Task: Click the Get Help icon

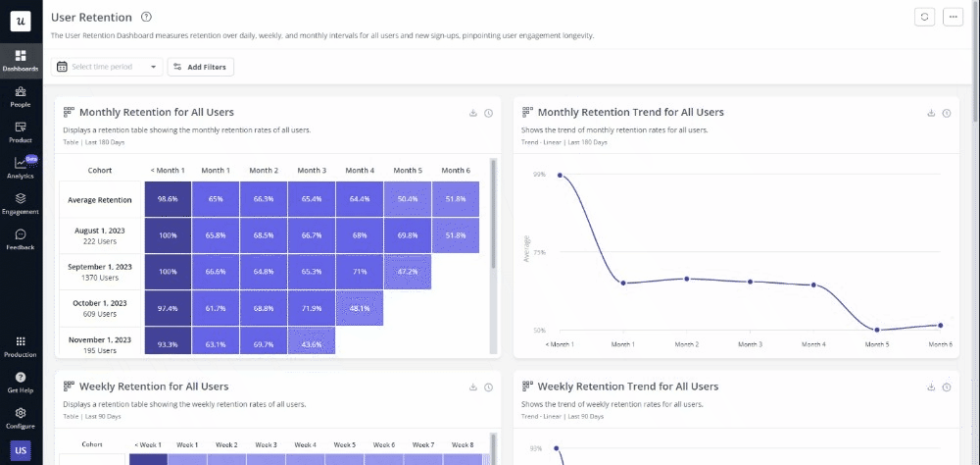Action: point(20,382)
